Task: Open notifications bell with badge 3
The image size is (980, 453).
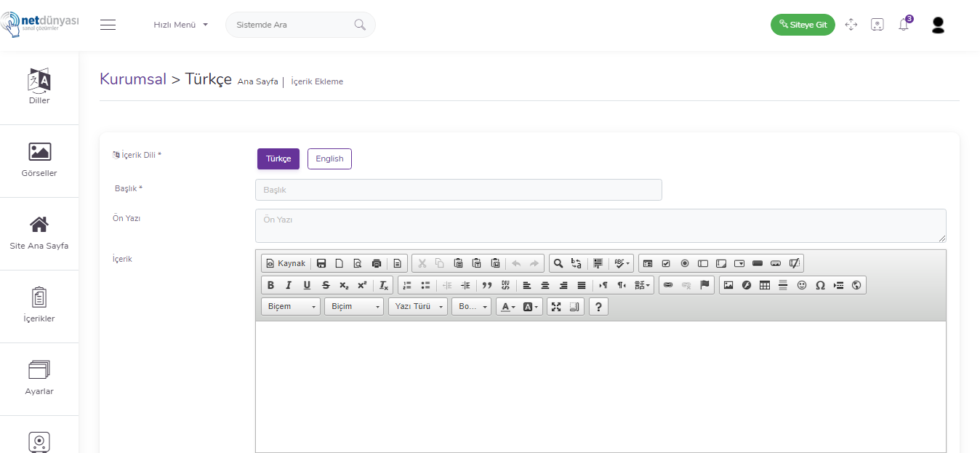Action: 904,25
